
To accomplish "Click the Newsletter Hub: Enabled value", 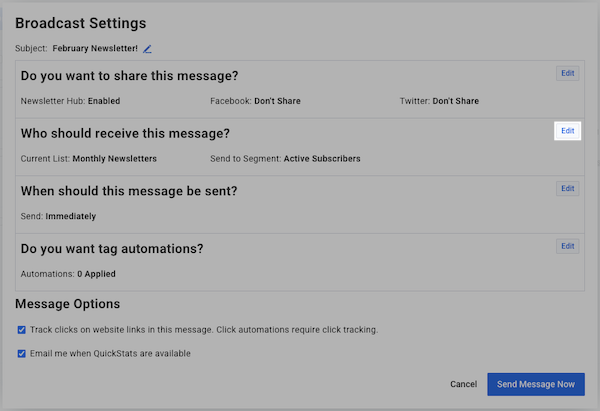I will [x=70, y=101].
